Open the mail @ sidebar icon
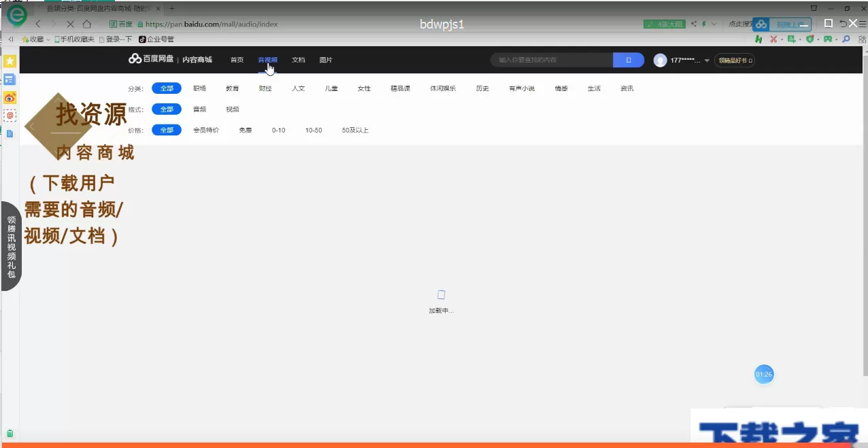The width and height of the screenshot is (868, 448). coord(10,116)
